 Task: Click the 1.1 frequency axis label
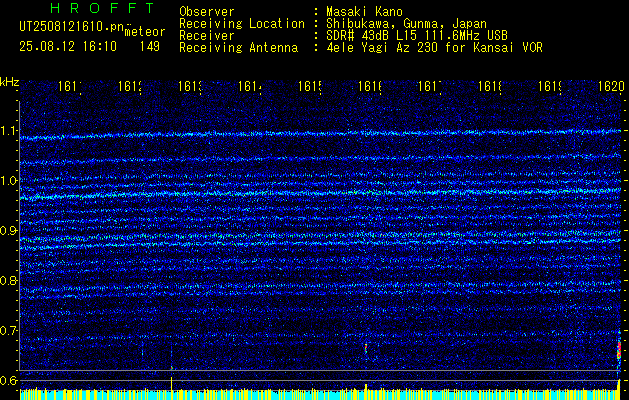pos(9,131)
